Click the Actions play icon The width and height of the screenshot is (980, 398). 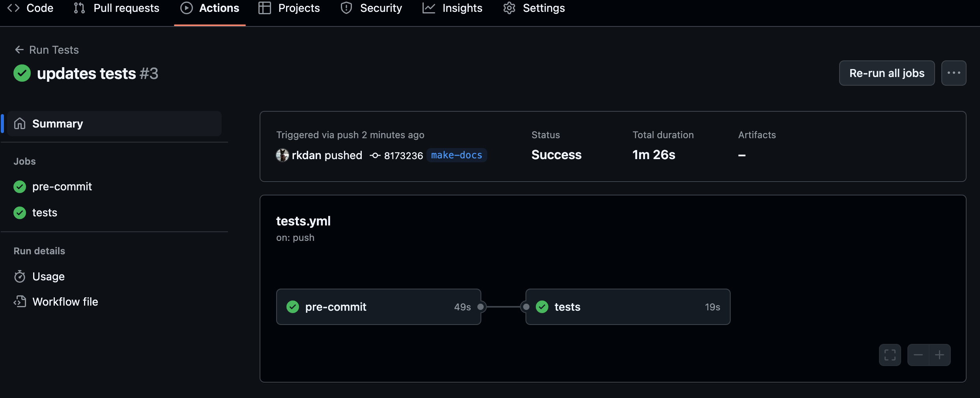pos(187,8)
